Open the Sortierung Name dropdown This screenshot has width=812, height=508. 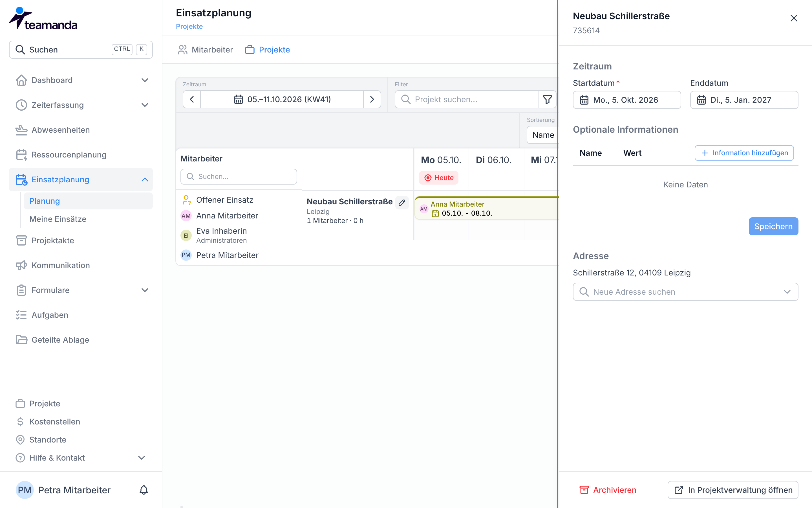point(542,135)
